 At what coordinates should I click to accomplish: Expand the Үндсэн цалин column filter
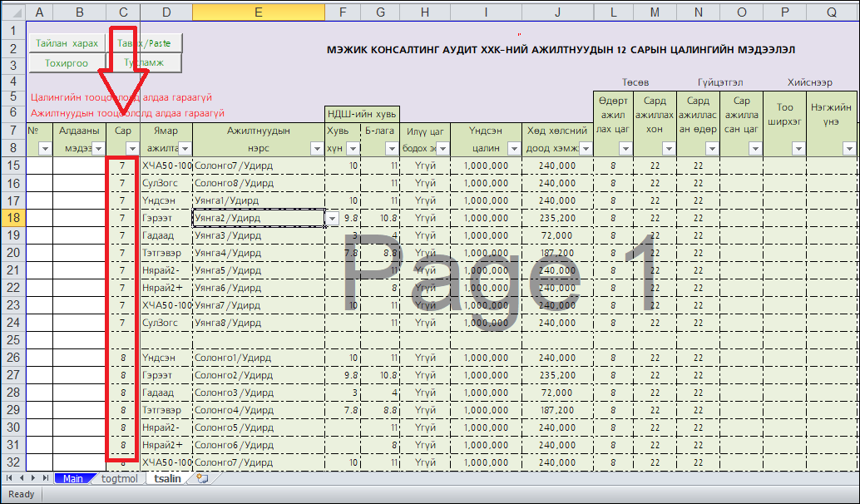514,148
